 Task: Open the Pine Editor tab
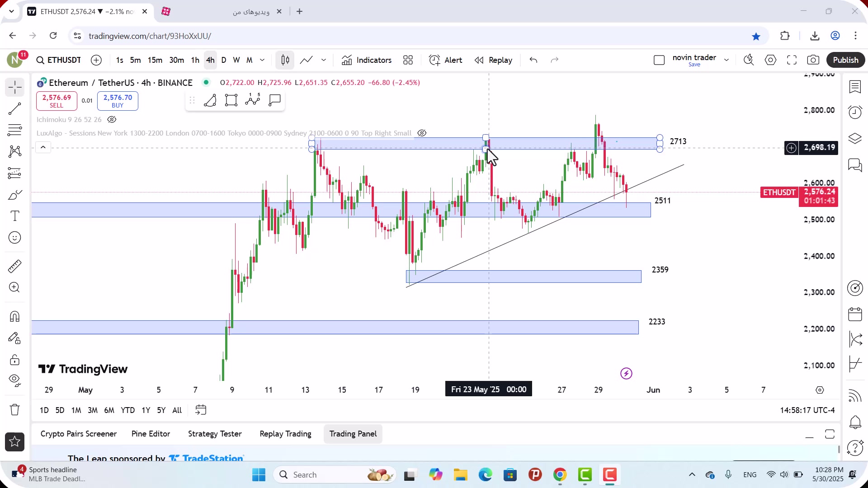pos(151,434)
